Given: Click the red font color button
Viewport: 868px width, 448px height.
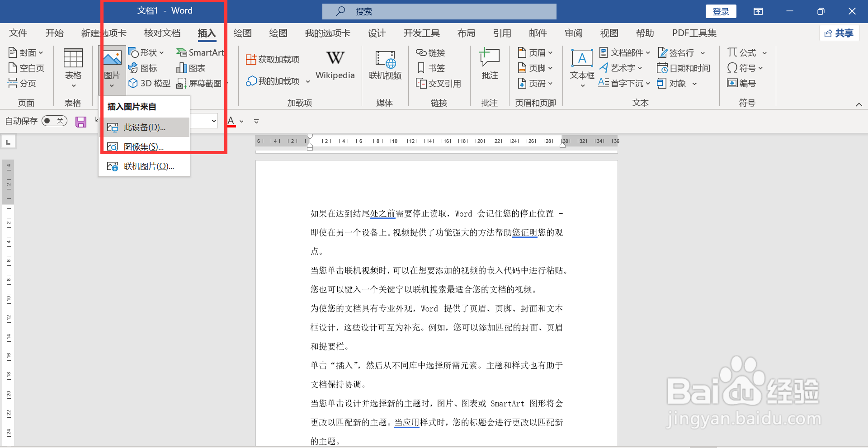Looking at the screenshot, I should (x=231, y=121).
